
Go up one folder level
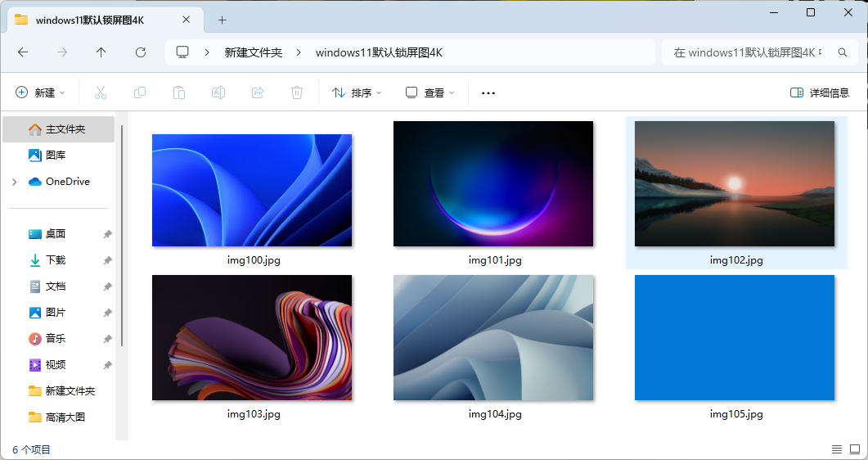[101, 52]
